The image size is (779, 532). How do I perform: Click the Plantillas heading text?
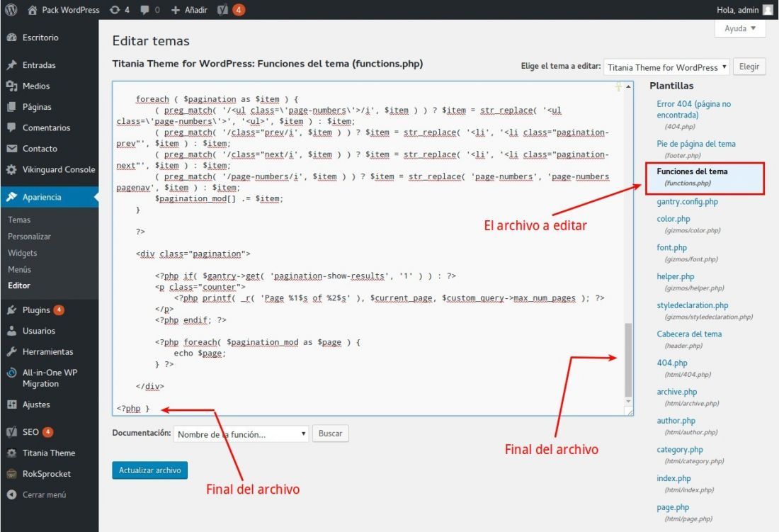pyautogui.click(x=671, y=86)
